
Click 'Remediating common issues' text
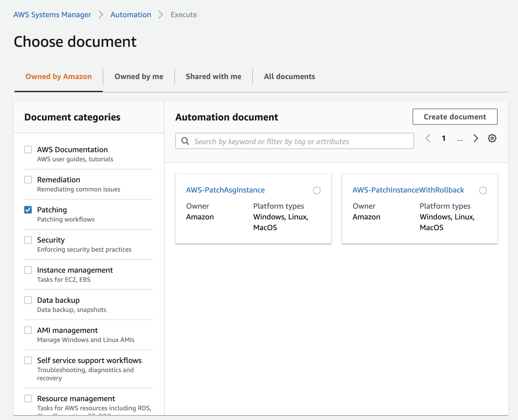(79, 189)
